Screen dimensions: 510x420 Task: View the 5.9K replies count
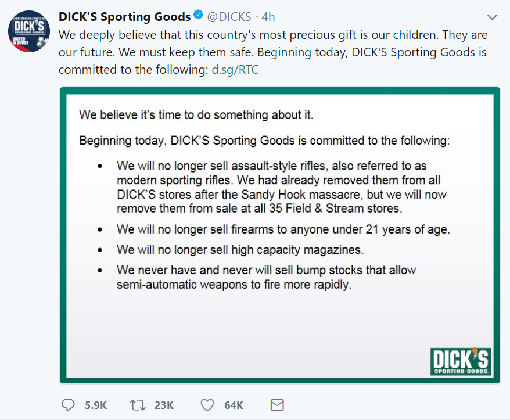[x=96, y=405]
